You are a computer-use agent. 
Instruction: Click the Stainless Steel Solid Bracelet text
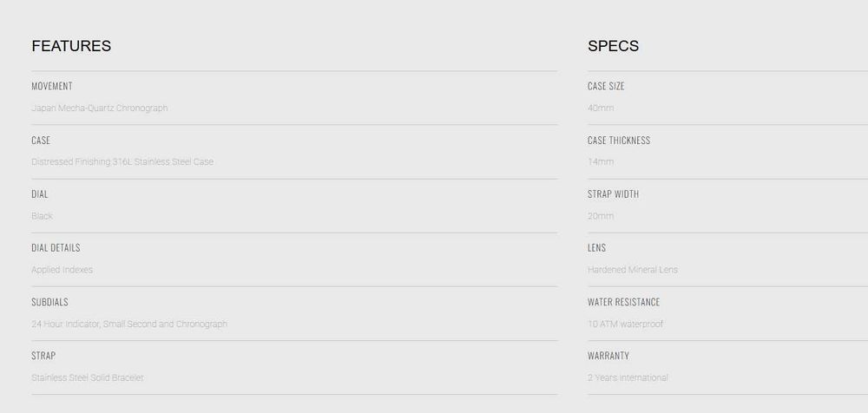click(88, 378)
